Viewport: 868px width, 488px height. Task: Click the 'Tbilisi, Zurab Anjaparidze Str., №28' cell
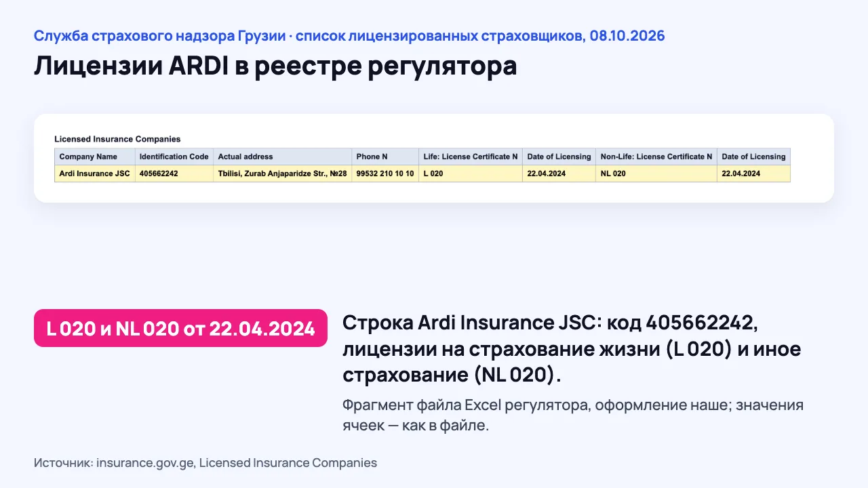pyautogui.click(x=283, y=174)
